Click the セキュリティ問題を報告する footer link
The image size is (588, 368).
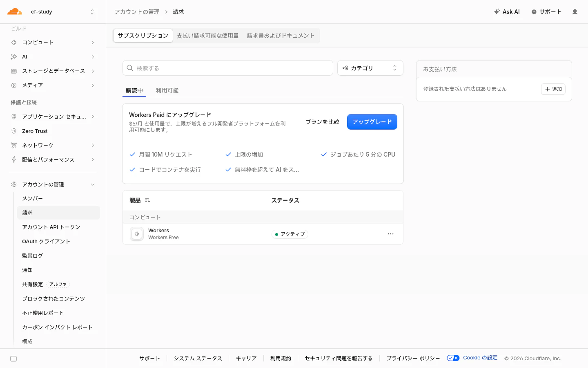[339, 358]
